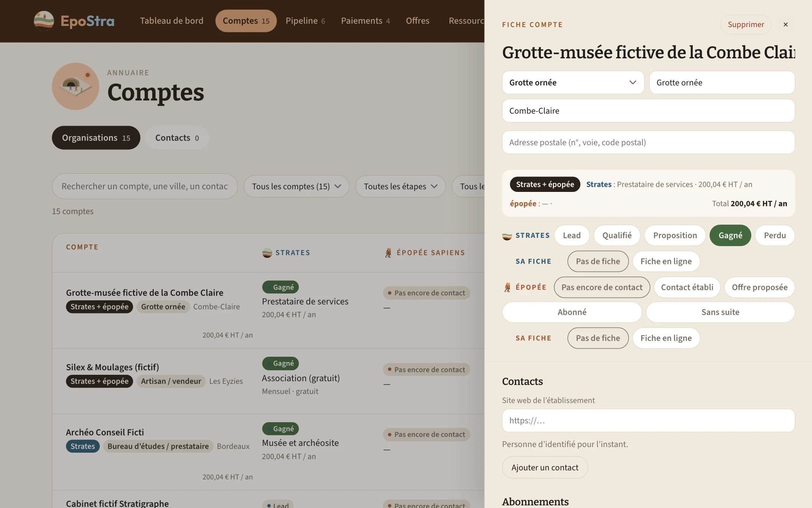The width and height of the screenshot is (812, 508).
Task: Switch to the Contacts 0 tab
Action: pyautogui.click(x=177, y=138)
